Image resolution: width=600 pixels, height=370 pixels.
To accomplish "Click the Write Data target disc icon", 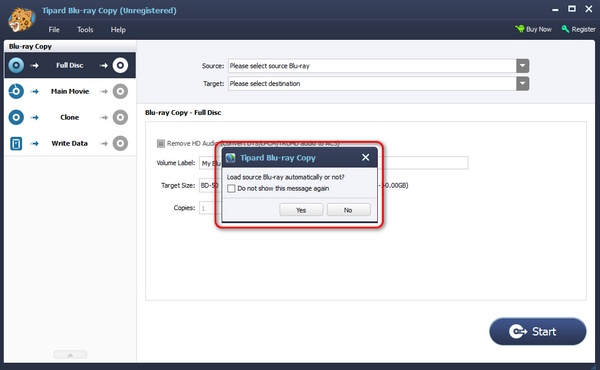I will pyautogui.click(x=120, y=143).
